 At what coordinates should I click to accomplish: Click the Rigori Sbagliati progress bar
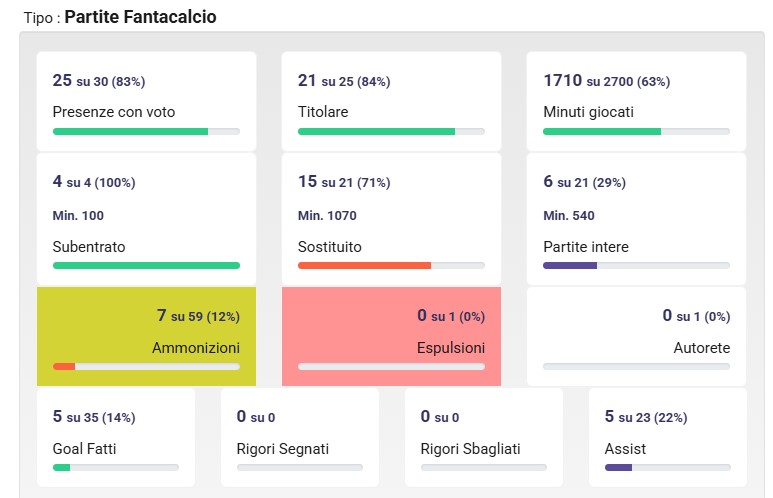483,467
